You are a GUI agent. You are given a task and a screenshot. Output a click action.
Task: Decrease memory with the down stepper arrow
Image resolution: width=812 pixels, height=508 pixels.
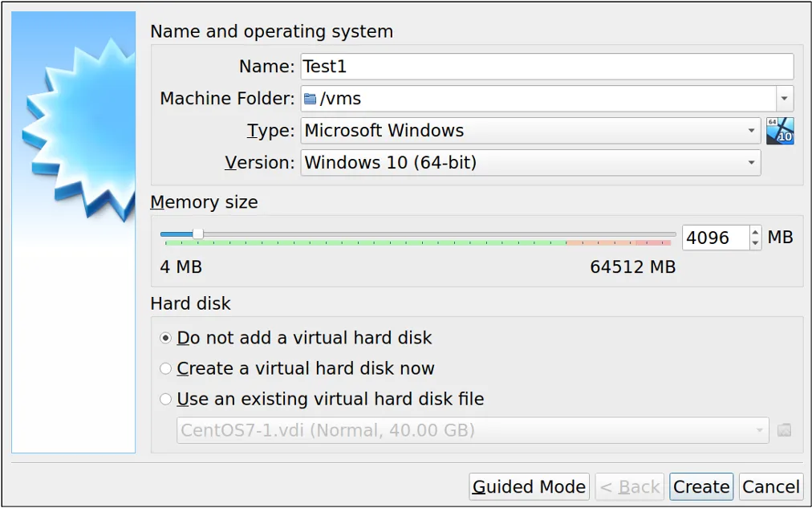[754, 243]
